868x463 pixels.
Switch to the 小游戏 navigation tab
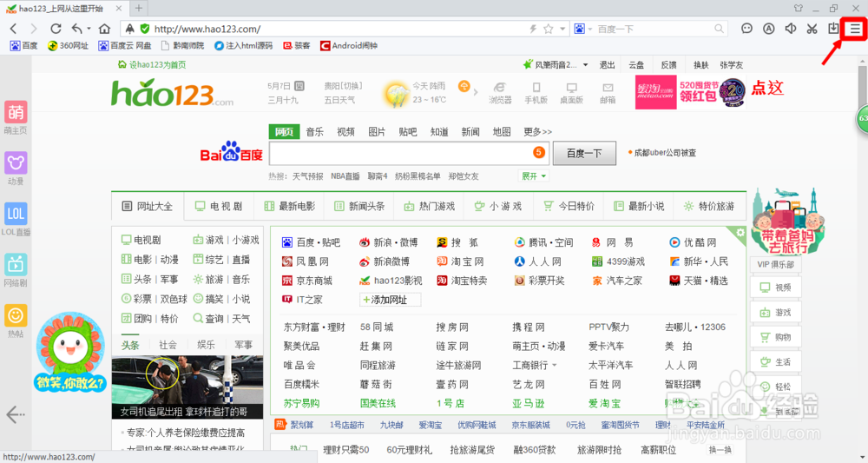point(498,206)
